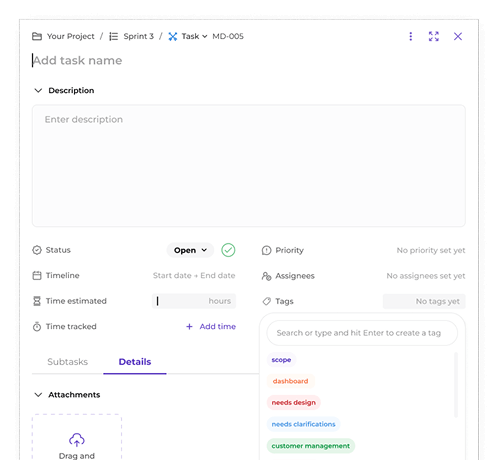Screen dimensions: 501x460
Task: Expand the task to full screen
Action: 434,36
